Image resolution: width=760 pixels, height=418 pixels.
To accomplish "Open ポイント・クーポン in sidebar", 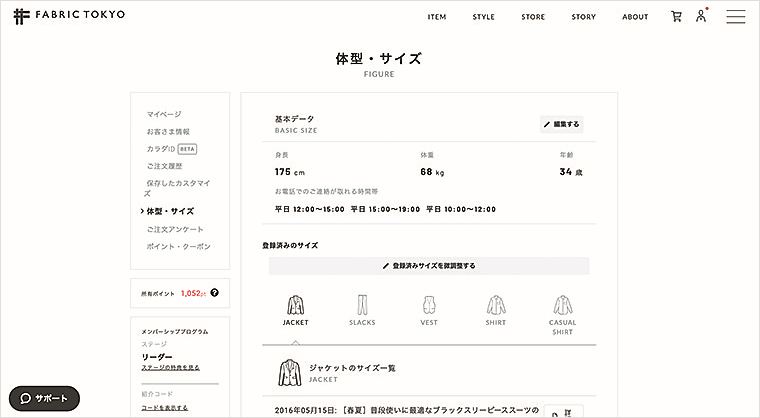I will point(178,246).
